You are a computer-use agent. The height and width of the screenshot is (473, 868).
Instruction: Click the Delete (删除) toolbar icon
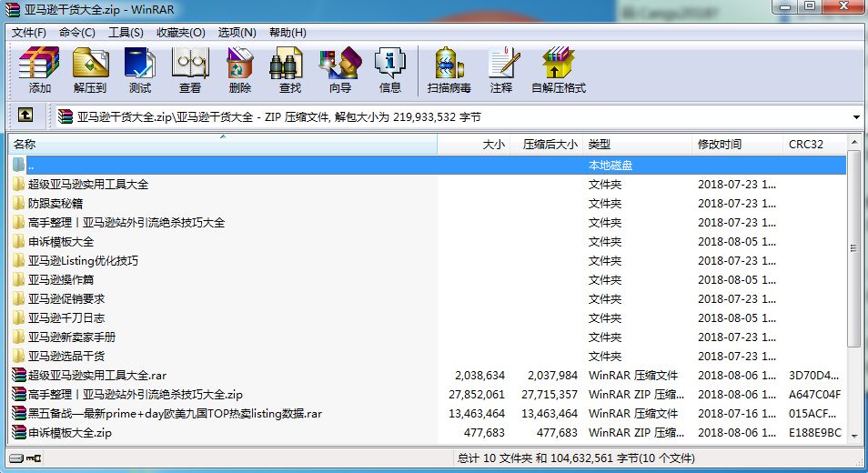coord(239,70)
